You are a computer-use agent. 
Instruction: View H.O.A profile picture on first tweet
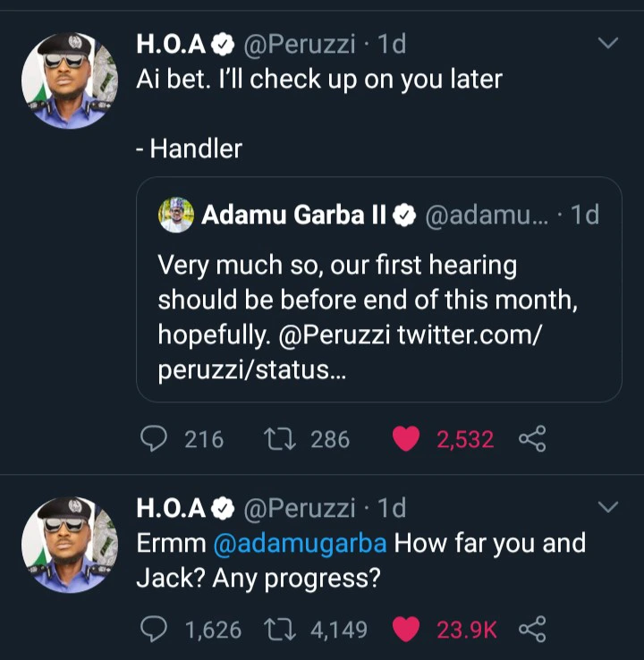[x=70, y=81]
